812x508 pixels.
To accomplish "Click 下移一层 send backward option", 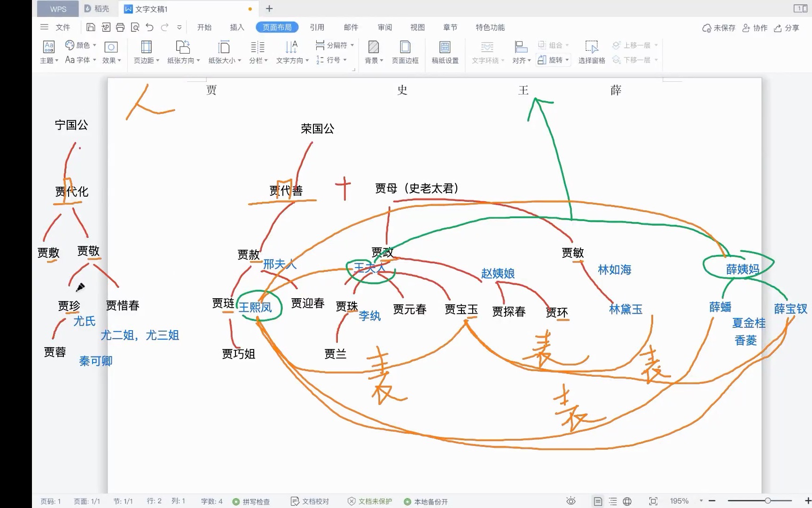I will click(x=635, y=60).
